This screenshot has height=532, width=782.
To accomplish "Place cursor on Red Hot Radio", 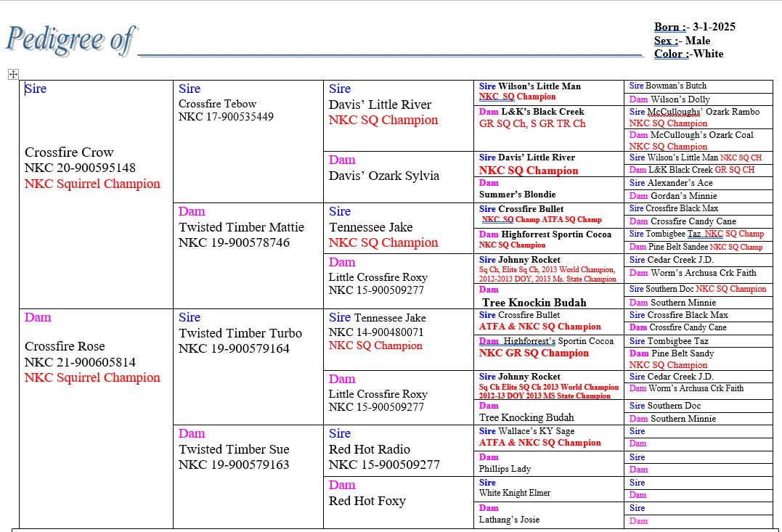I will tap(369, 449).
